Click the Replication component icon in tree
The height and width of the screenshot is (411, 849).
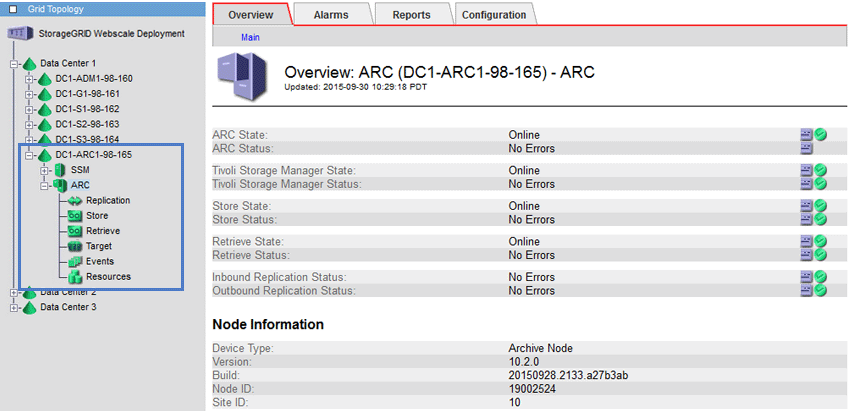tap(75, 201)
